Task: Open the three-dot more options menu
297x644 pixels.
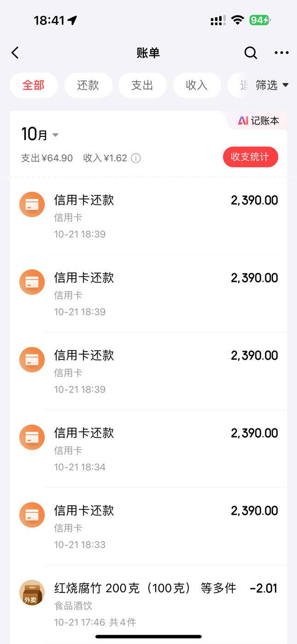Action: tap(281, 53)
